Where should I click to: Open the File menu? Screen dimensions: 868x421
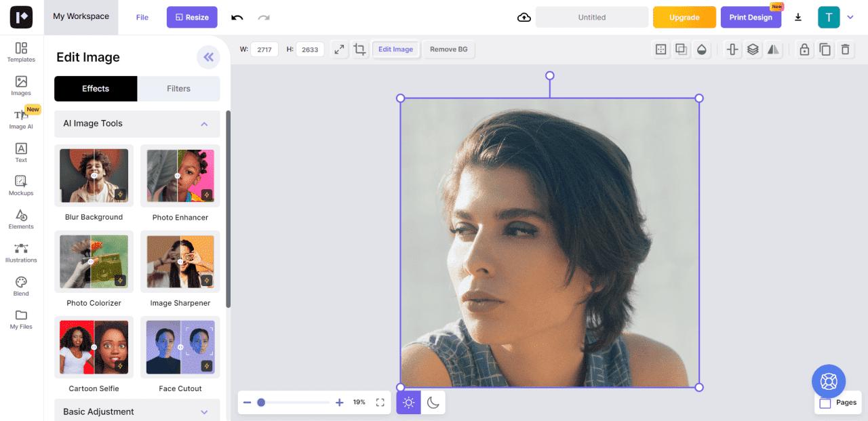(x=142, y=18)
